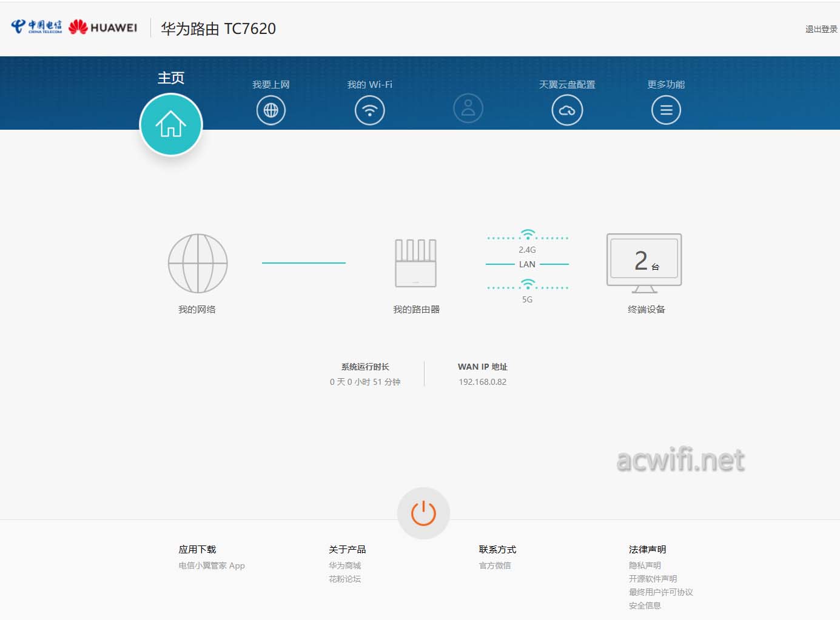Click the 华为路由 TC7620 title
Image resolution: width=840 pixels, height=620 pixels.
218,28
